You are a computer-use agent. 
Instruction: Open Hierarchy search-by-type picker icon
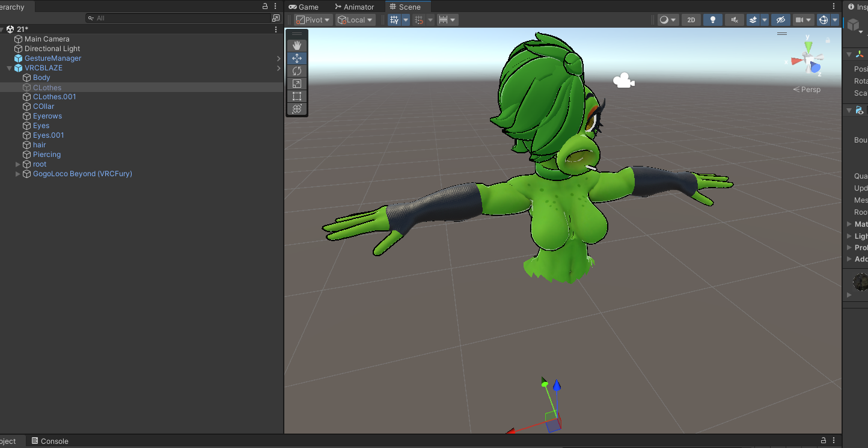276,18
